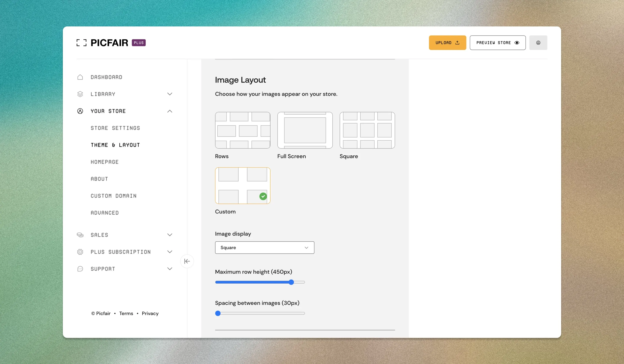The width and height of the screenshot is (624, 364).
Task: Open Store Settings page
Action: tap(115, 128)
